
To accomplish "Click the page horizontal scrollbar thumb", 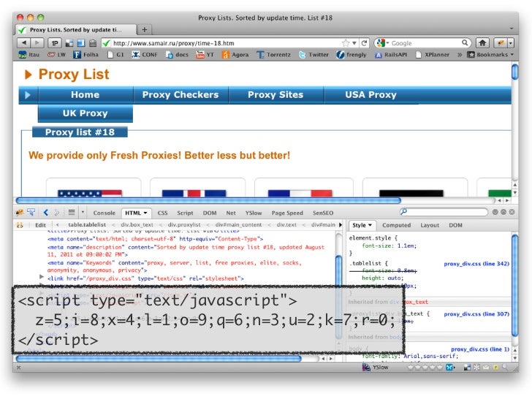I will point(208,200).
